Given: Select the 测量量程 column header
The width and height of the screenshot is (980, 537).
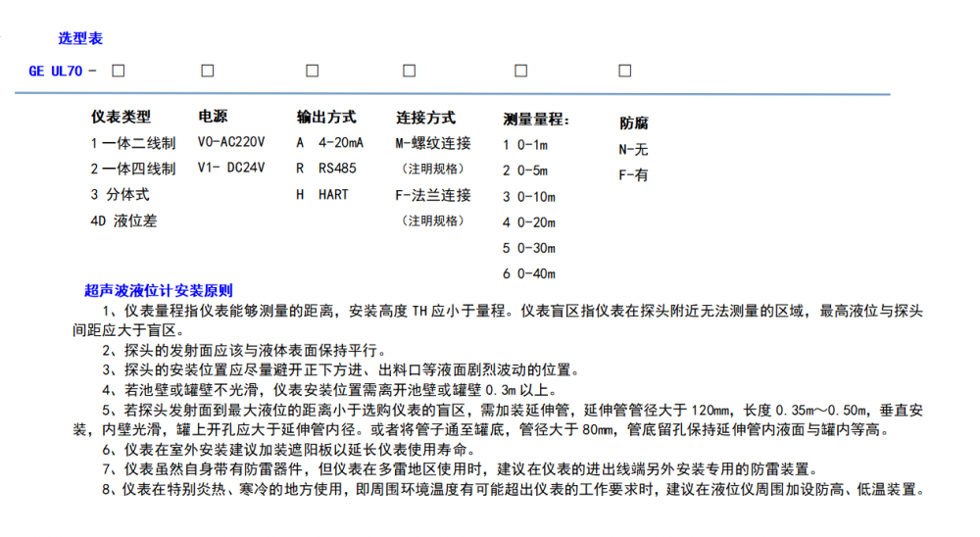Looking at the screenshot, I should point(536,120).
